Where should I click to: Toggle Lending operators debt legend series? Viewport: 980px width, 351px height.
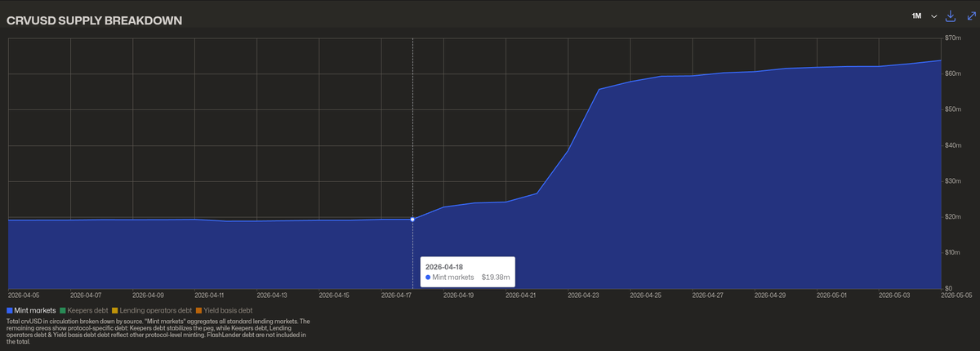click(154, 310)
